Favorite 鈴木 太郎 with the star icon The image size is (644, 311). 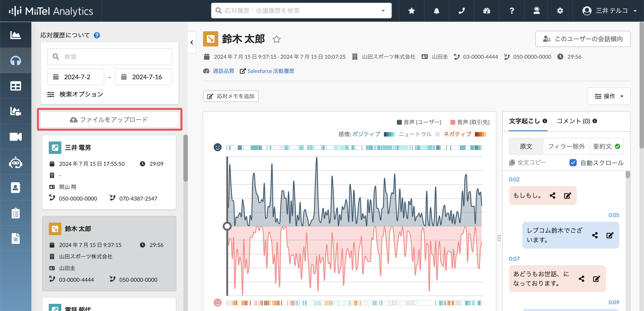(x=276, y=39)
